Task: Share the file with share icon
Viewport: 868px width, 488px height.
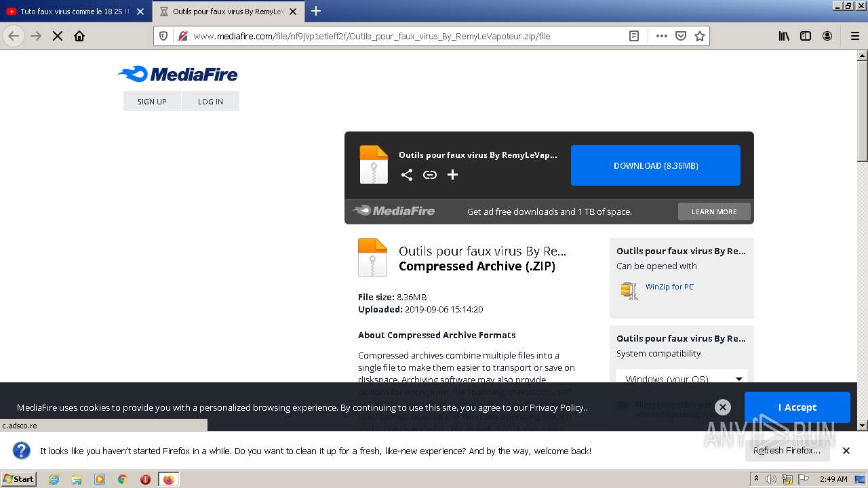Action: tap(407, 175)
